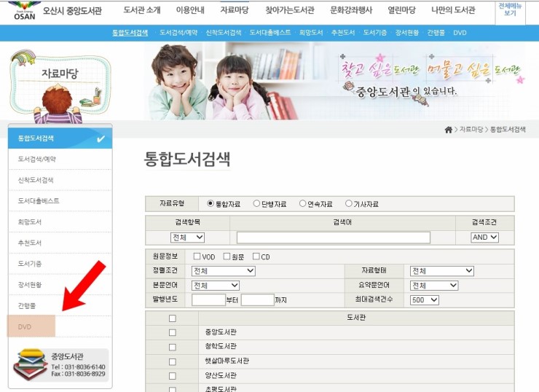Image resolution: width=539 pixels, height=392 pixels.
Task: Check the 중앙도서관 library checkbox
Action: tap(172, 332)
